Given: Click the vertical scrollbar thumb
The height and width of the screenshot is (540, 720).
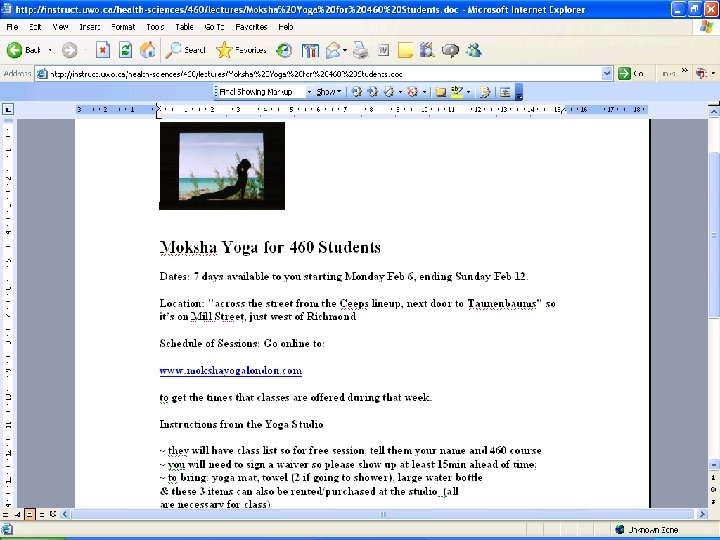Looking at the screenshot, I should pos(714,234).
